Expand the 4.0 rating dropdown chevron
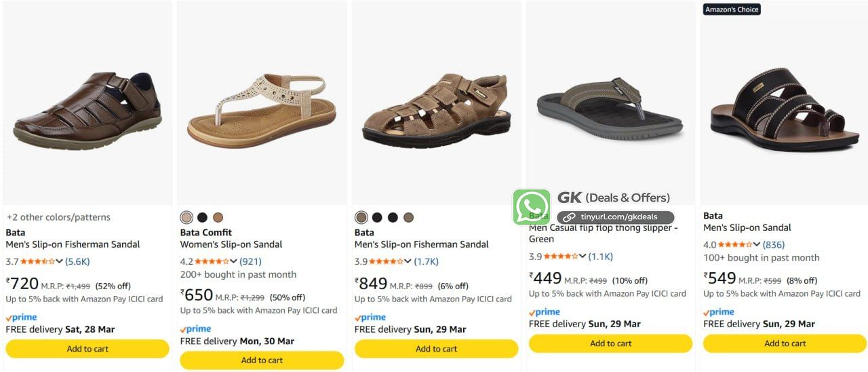The image size is (868, 372). point(757,244)
